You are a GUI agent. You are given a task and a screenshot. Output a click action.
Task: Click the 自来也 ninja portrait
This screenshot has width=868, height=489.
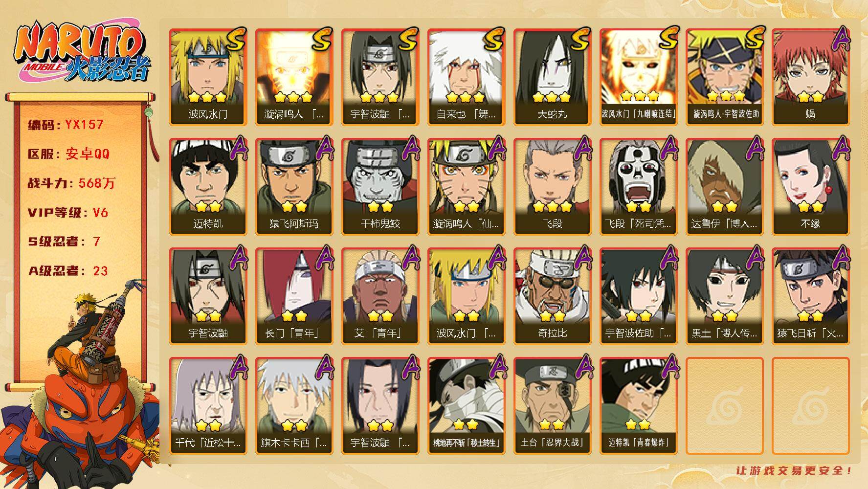coord(466,77)
